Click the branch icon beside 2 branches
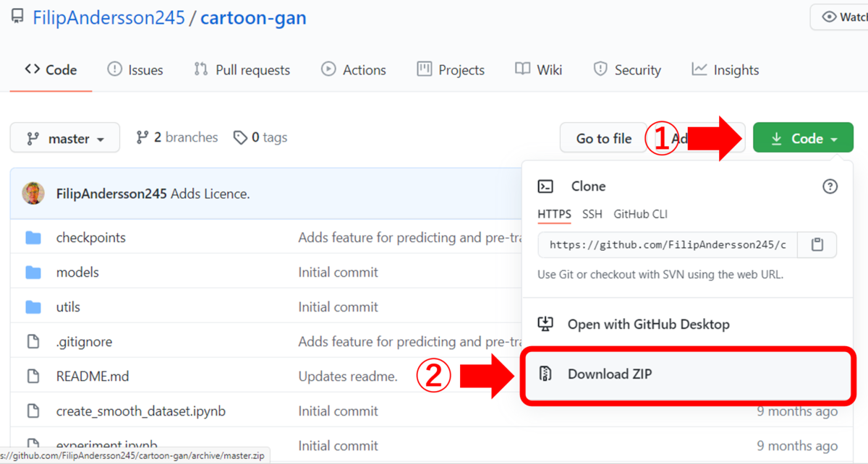 pos(142,137)
